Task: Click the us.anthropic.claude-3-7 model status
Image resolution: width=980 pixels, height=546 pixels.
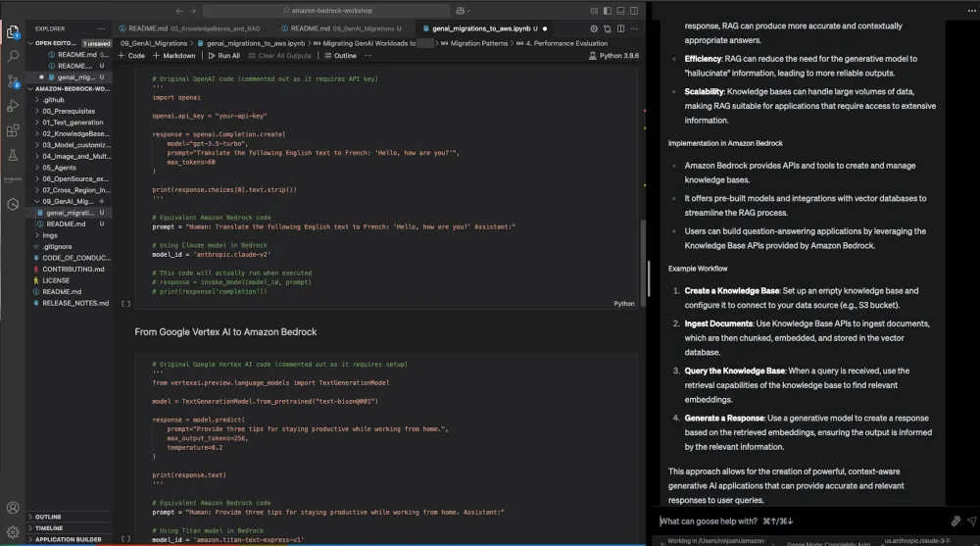Action: click(917, 540)
